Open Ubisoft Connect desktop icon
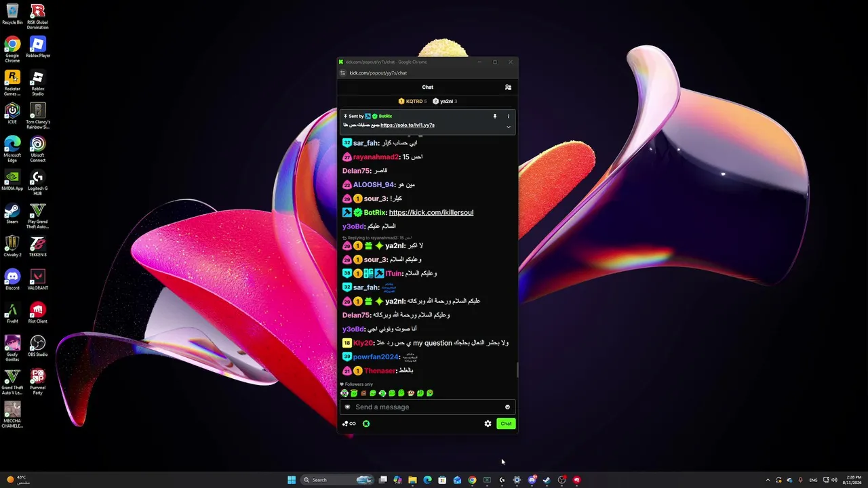Viewport: 868px width, 488px height. 38,149
